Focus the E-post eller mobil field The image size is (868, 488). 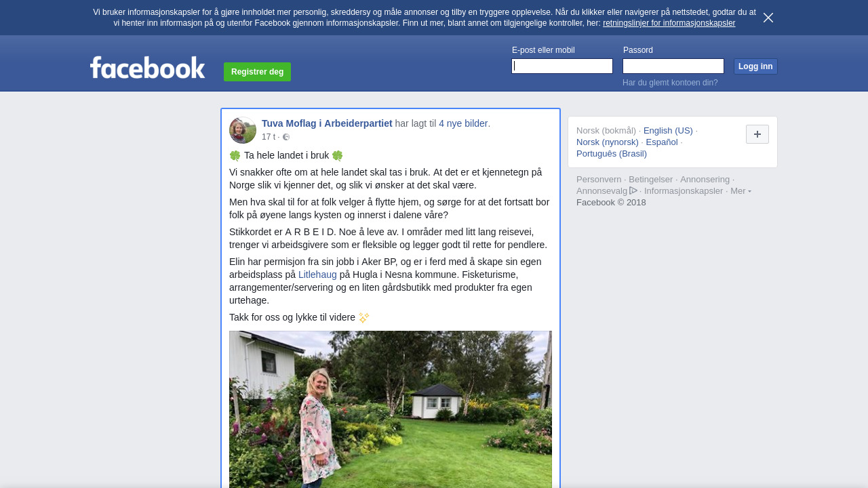pos(562,66)
